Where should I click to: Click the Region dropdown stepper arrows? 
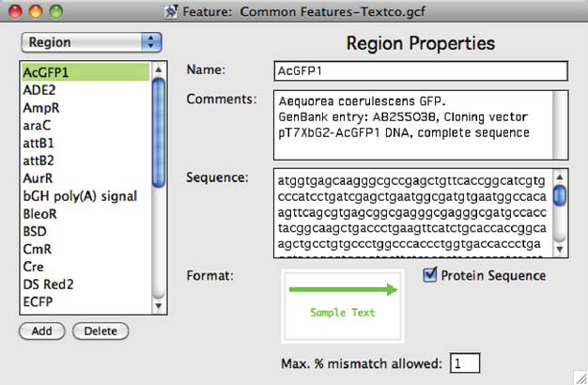151,42
